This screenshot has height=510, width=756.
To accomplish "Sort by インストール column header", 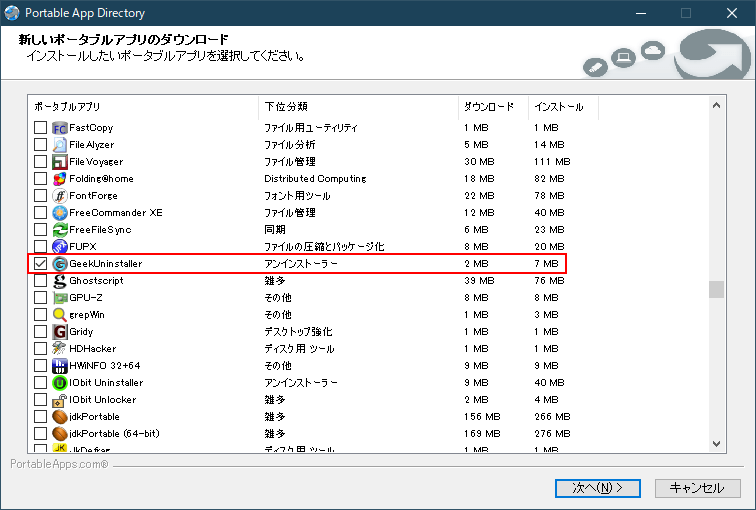I will click(x=563, y=107).
